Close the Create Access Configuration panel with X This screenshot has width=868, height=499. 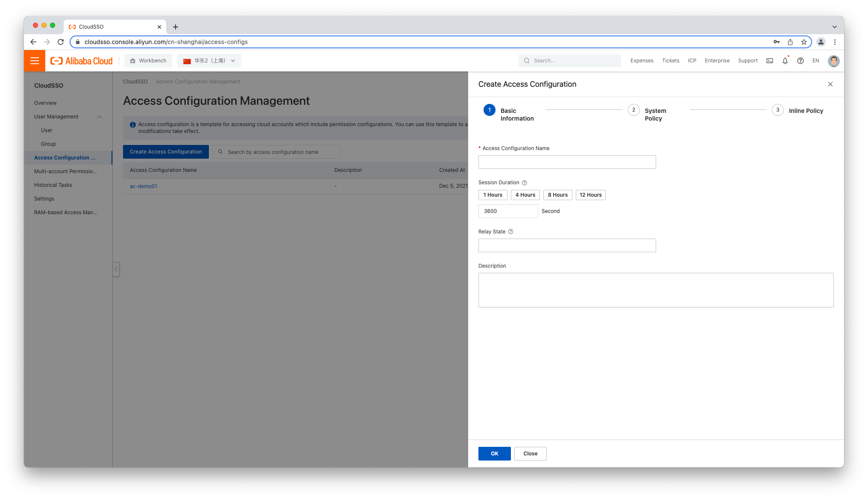tap(830, 84)
